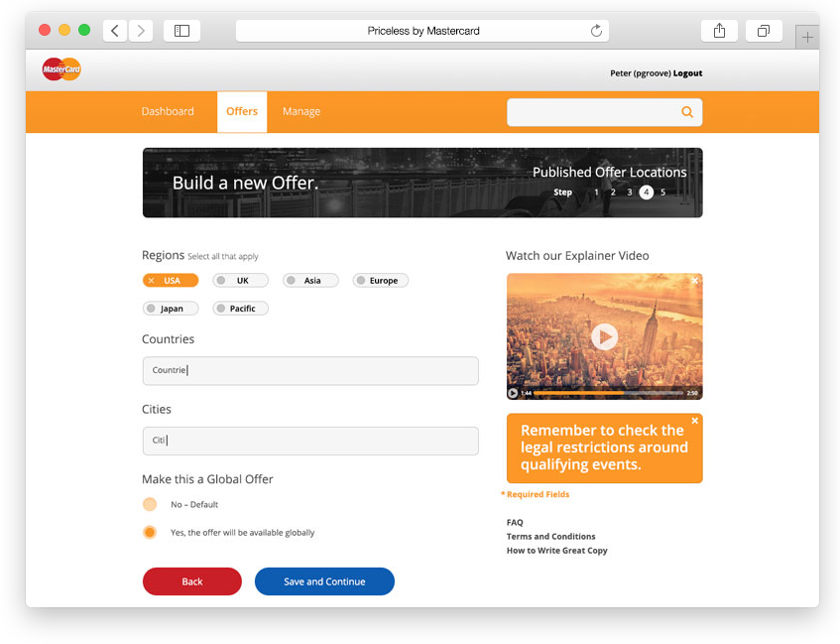Open How to Write Great Copy link

coord(557,550)
